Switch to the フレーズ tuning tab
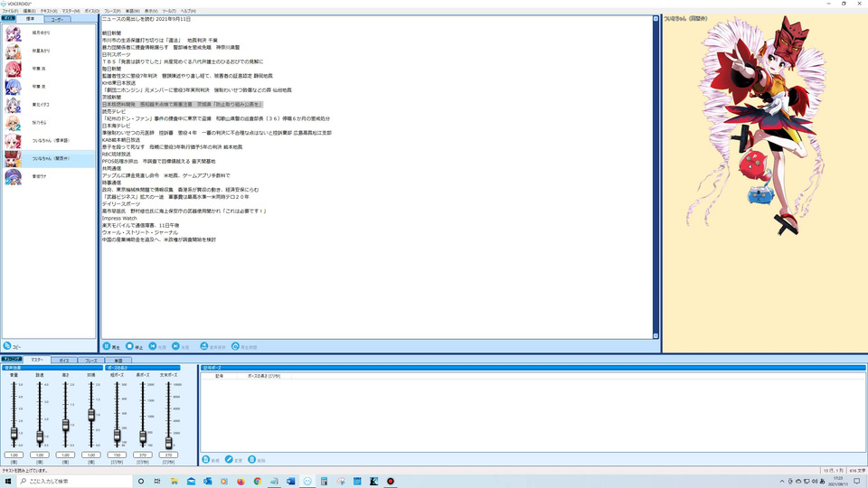868x488 pixels. 90,361
